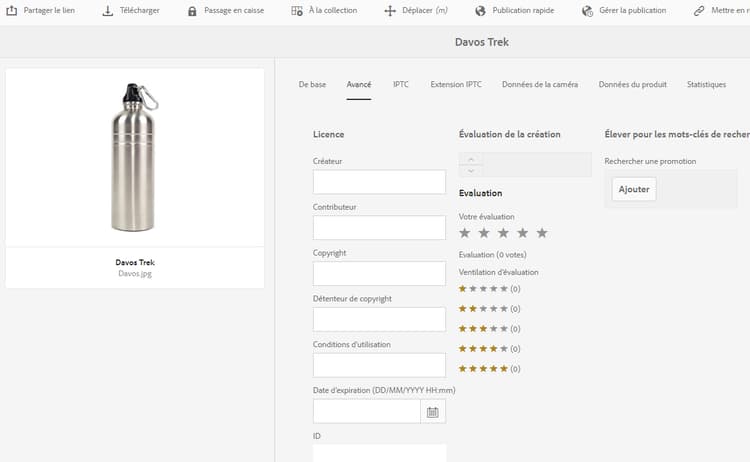Viewport: 750px width, 462px height.
Task: Open the IPTC tab
Action: pyautogui.click(x=401, y=85)
